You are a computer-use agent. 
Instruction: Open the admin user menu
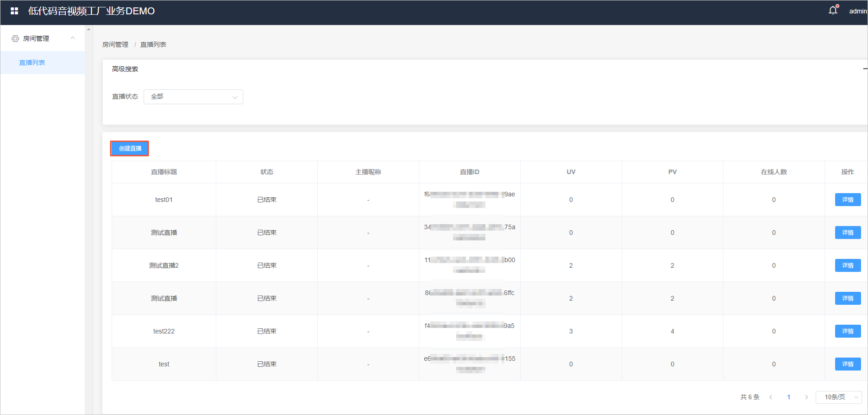point(858,11)
